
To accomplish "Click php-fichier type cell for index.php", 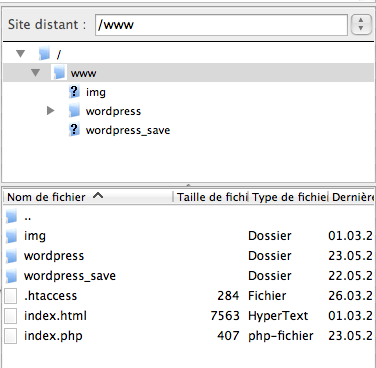I will [281, 336].
